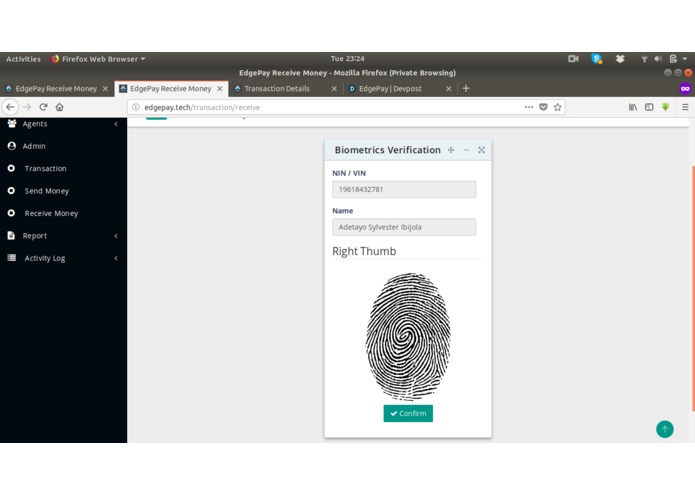Click the green download extension icon

[665, 107]
